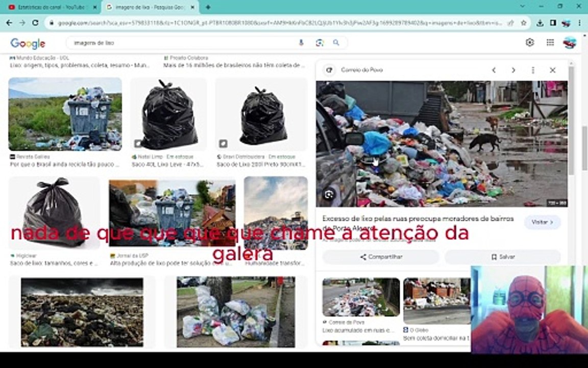Open the Bravi Distribuidora black bag thumbnail
Screen dimensions: 588x368
[x=261, y=114]
